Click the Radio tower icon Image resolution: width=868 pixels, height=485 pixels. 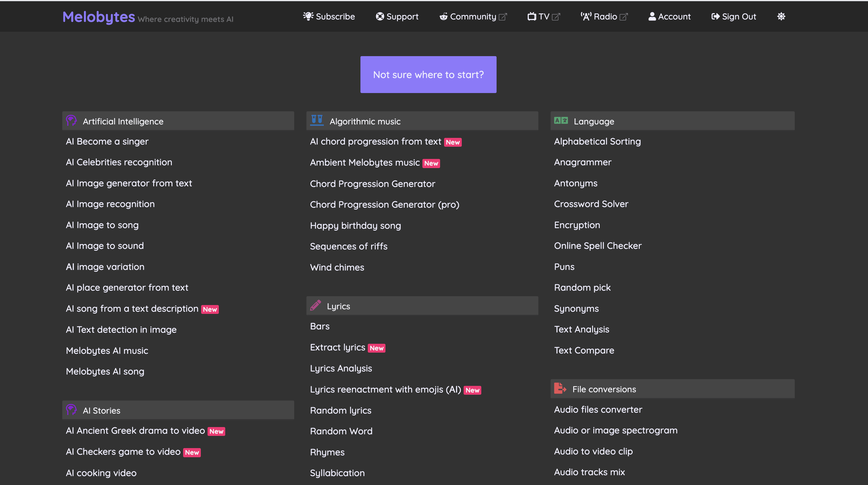coord(586,16)
